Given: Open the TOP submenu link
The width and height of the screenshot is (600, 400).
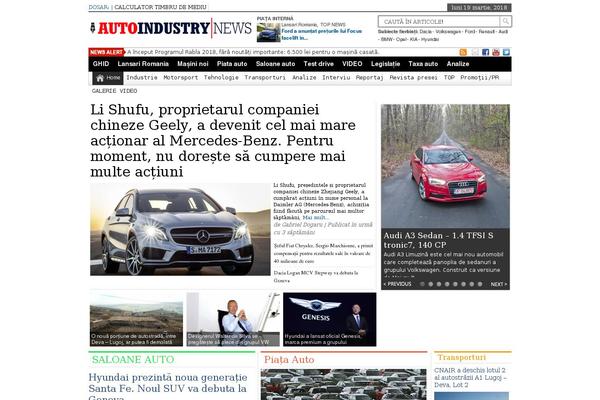Looking at the screenshot, I should coord(449,78).
